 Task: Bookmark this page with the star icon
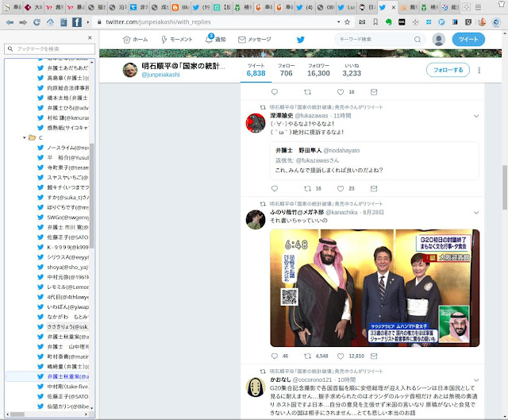pyautogui.click(x=348, y=22)
